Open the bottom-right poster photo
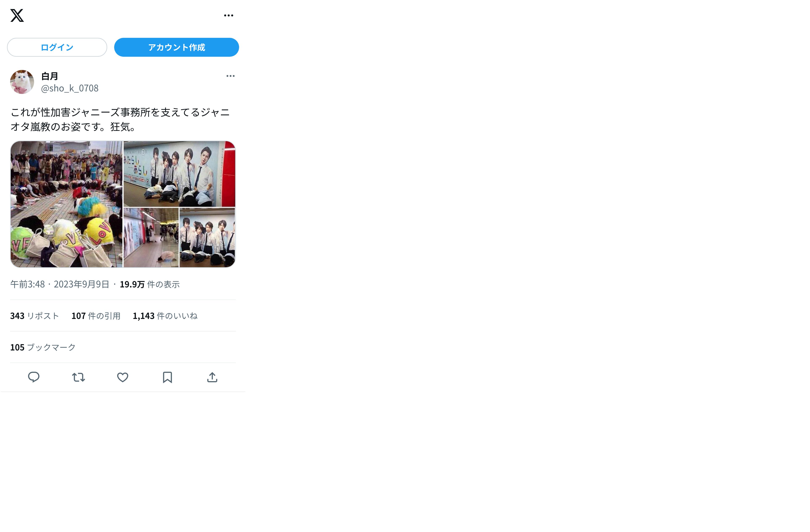The width and height of the screenshot is (810, 532). pyautogui.click(x=207, y=237)
